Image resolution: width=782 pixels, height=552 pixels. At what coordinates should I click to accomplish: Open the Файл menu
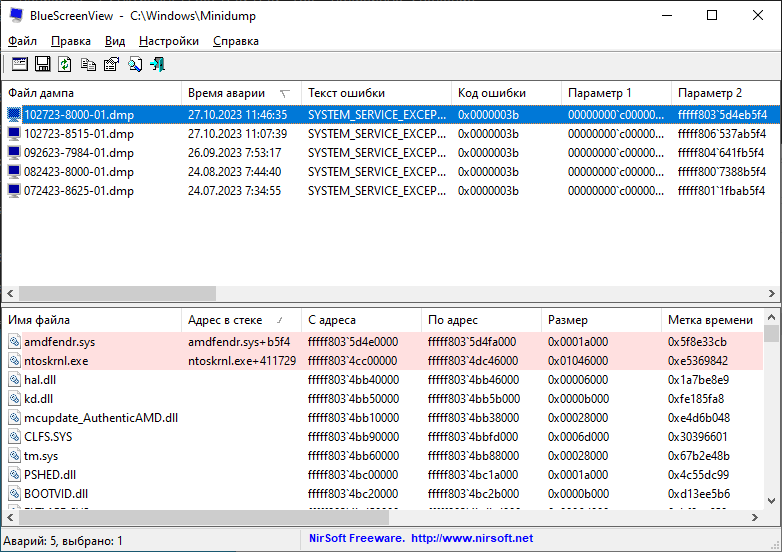[22, 41]
